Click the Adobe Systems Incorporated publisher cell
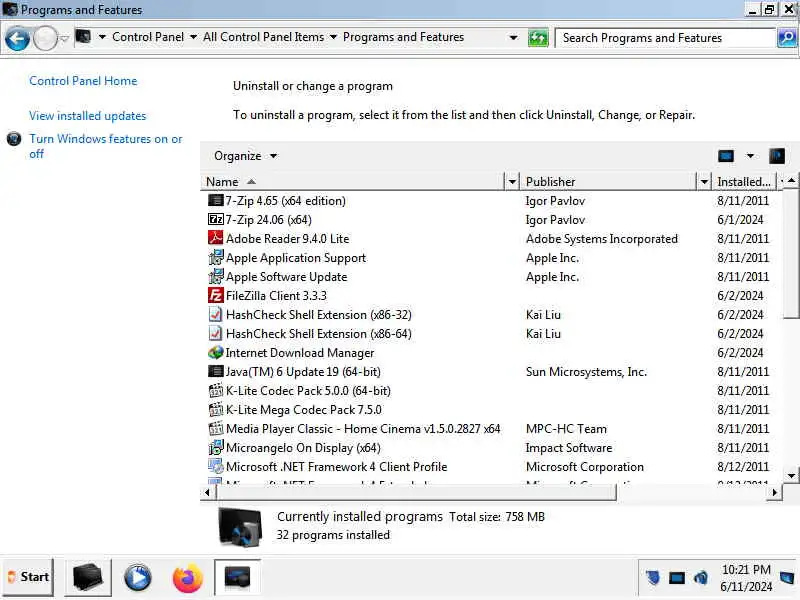Screen dimensions: 800x600 [602, 239]
